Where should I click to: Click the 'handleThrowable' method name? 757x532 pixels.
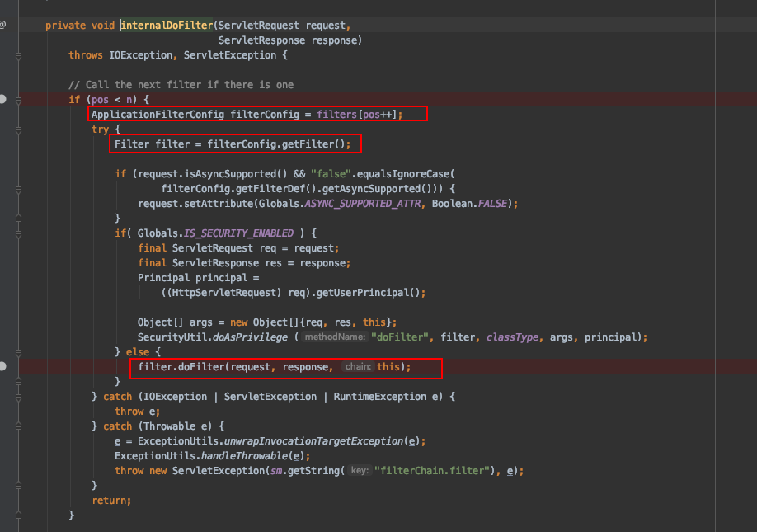coord(245,456)
